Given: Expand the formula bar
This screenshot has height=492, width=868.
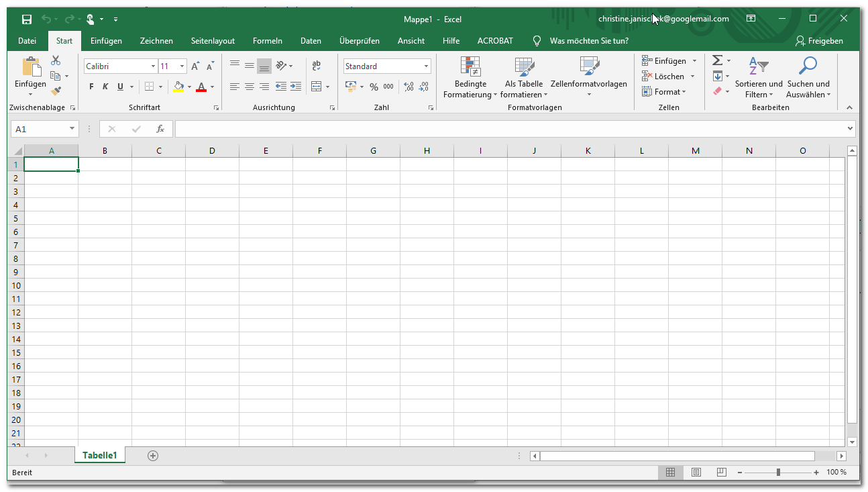Looking at the screenshot, I should (x=851, y=128).
